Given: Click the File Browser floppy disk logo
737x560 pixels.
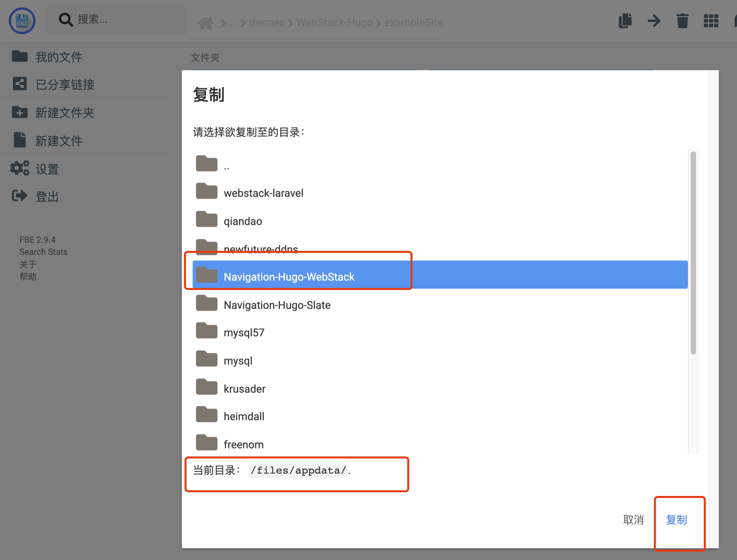Looking at the screenshot, I should [x=22, y=20].
